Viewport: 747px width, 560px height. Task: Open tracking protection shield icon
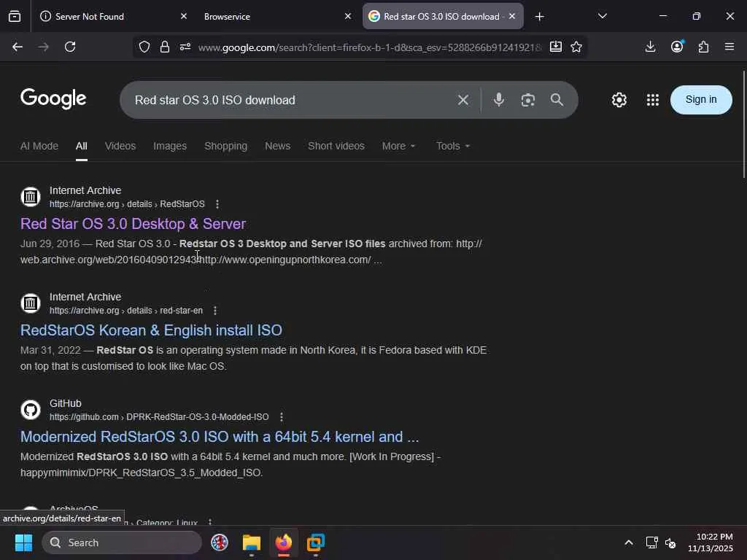pos(144,47)
